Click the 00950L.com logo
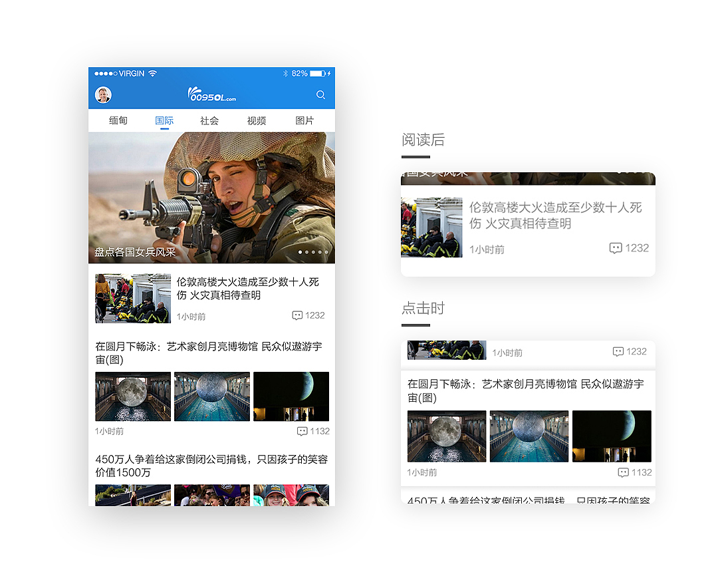Image resolution: width=718 pixels, height=588 pixels. click(211, 94)
